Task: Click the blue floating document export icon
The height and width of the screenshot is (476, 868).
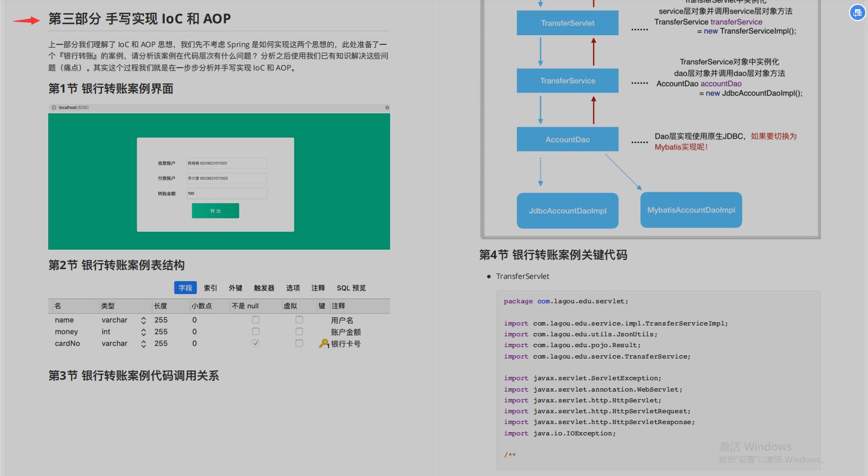Action: click(x=857, y=13)
